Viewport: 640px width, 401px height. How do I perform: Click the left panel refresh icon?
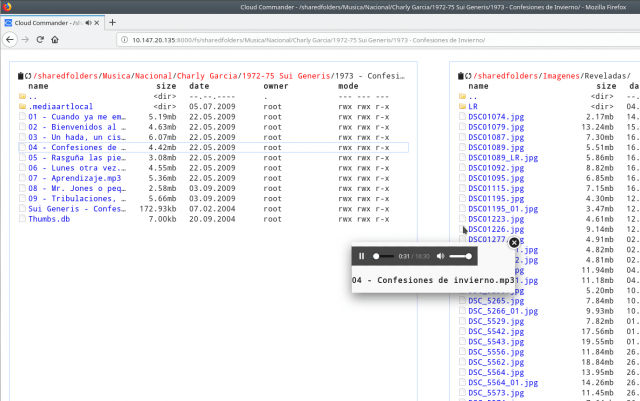click(30, 76)
